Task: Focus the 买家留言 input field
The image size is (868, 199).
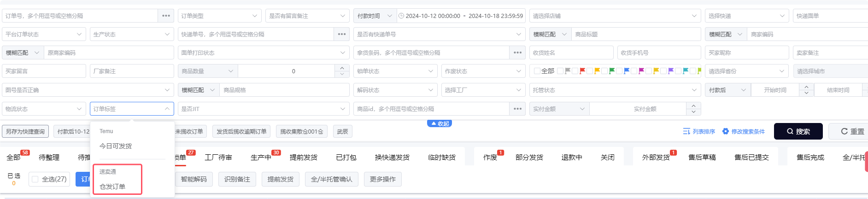Action: [44, 71]
